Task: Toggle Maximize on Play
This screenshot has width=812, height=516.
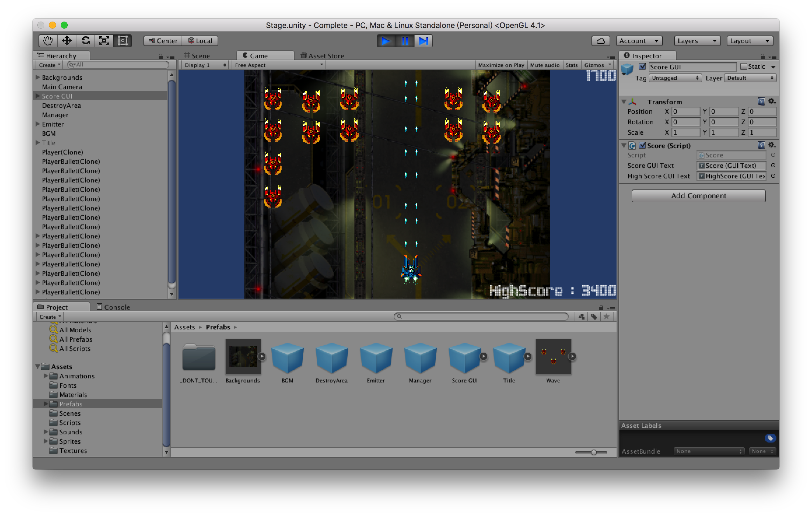Action: click(x=501, y=65)
